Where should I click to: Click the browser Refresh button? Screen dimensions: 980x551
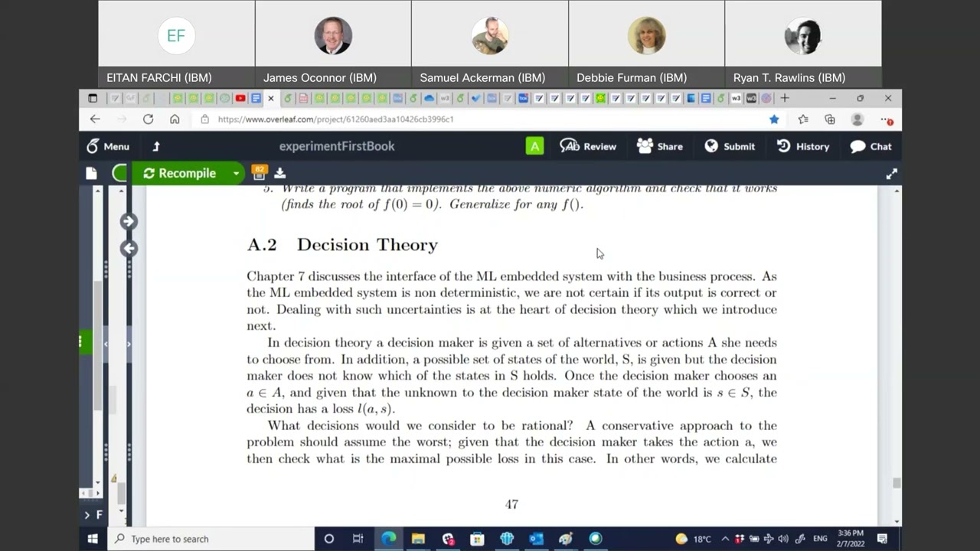pyautogui.click(x=148, y=119)
